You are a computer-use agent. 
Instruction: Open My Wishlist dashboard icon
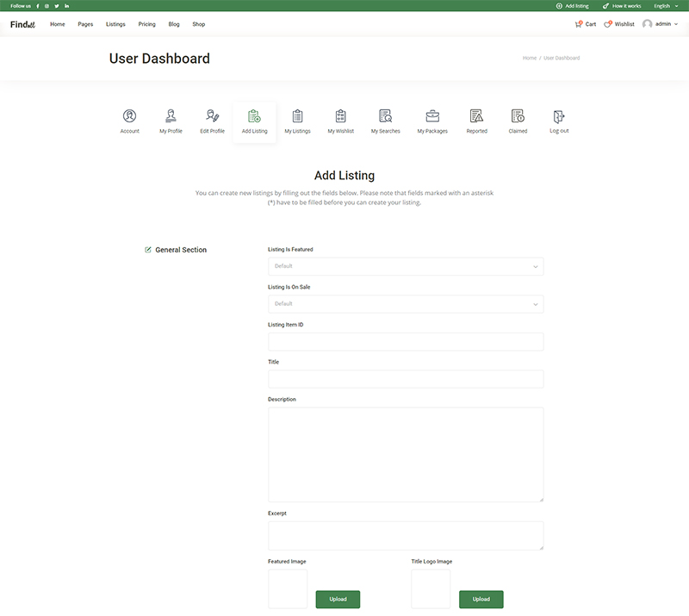pyautogui.click(x=340, y=116)
